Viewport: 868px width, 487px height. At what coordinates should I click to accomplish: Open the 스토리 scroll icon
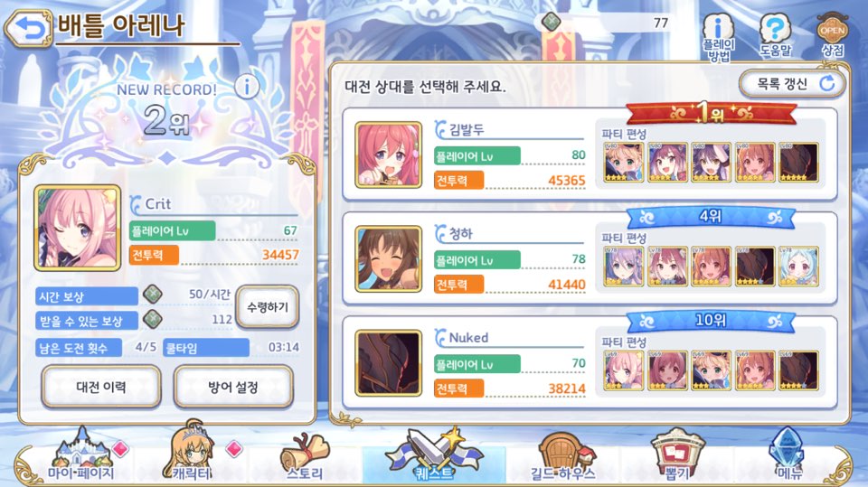click(305, 456)
